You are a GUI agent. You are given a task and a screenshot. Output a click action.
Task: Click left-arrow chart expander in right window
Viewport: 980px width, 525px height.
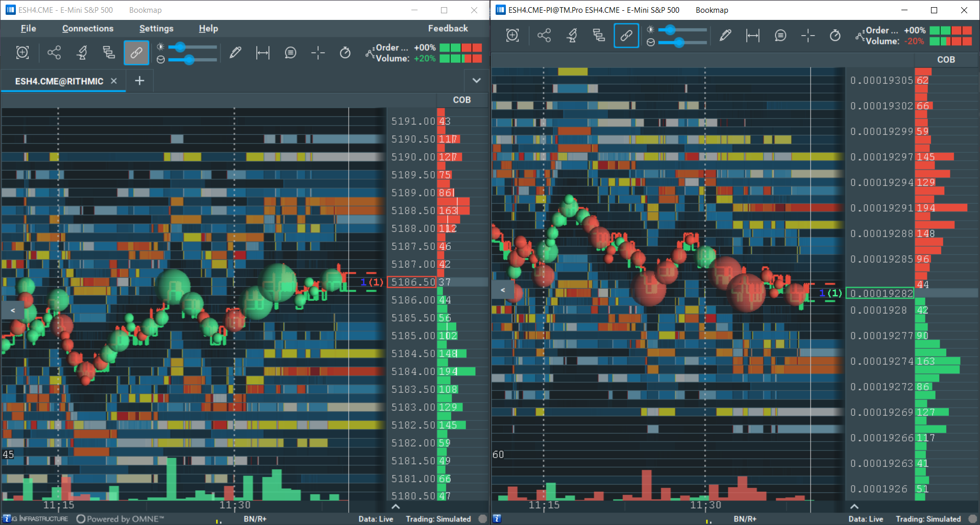pos(503,290)
